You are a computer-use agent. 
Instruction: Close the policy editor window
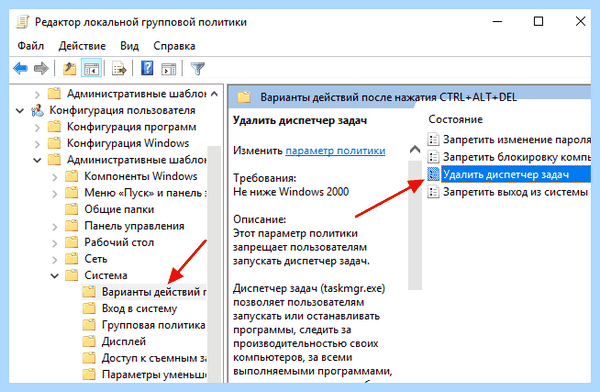[x=580, y=21]
